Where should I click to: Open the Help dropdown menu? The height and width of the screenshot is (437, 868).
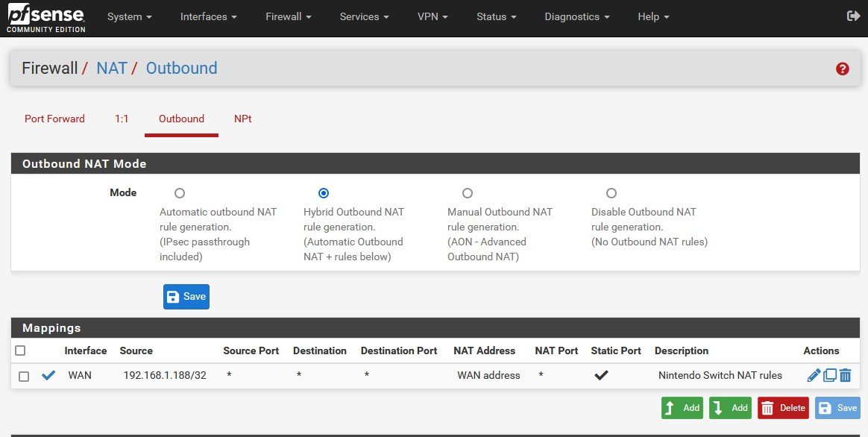[x=653, y=16]
